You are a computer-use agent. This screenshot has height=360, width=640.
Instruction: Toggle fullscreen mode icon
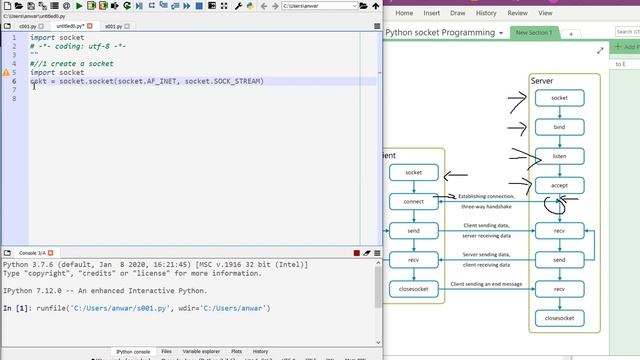(224, 6)
